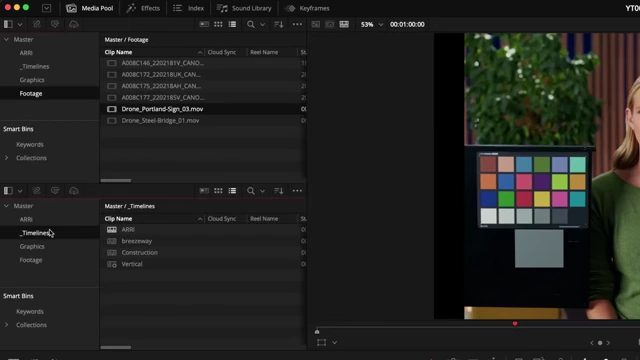The image size is (640, 360).
Task: Open the Keyframes panel
Action: pyautogui.click(x=307, y=8)
